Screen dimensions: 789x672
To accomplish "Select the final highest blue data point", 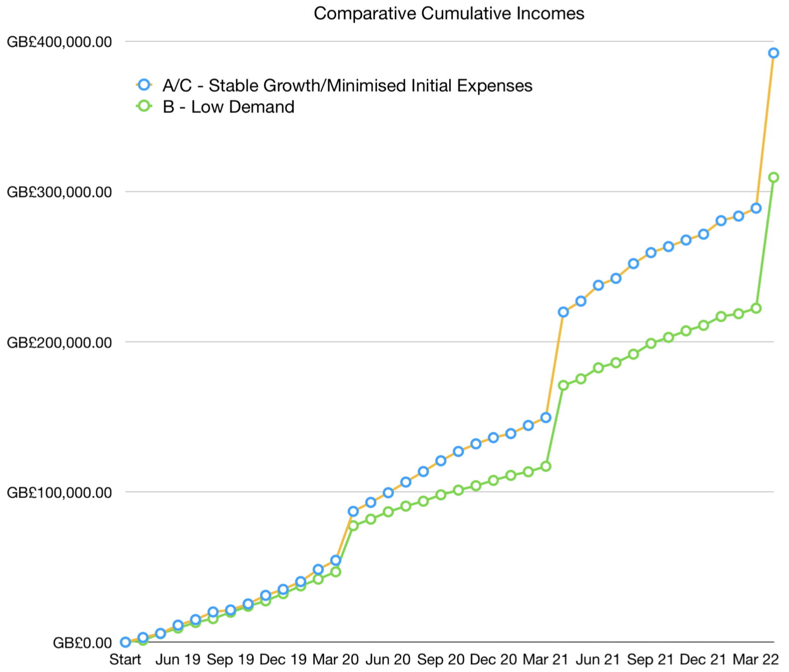I will pyautogui.click(x=773, y=53).
